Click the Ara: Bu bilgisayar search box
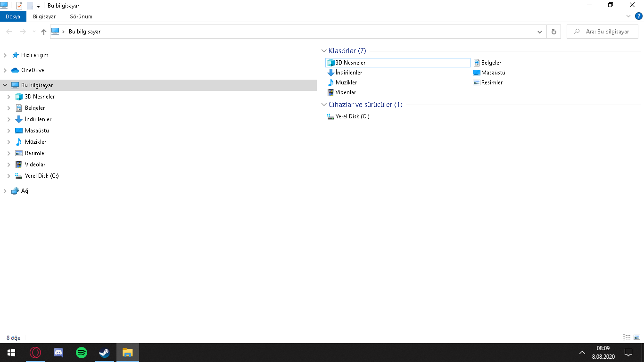 (x=603, y=32)
